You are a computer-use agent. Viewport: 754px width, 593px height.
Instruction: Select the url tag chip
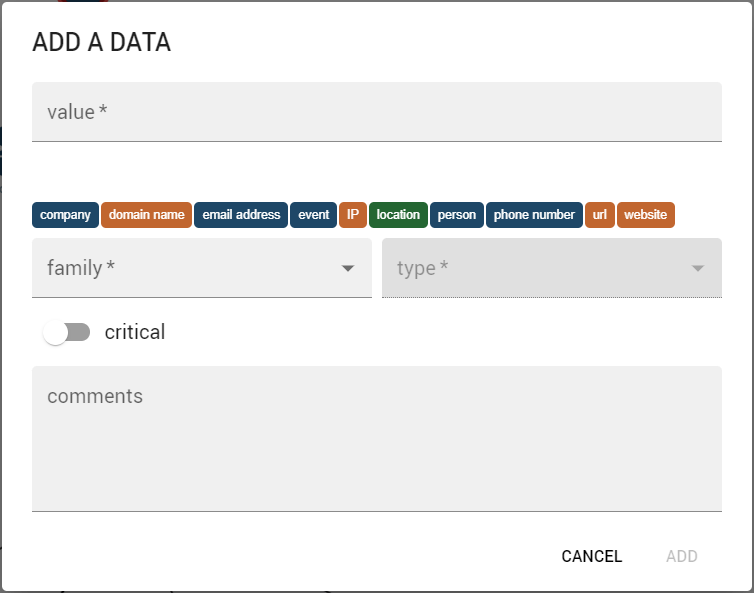pyautogui.click(x=600, y=215)
